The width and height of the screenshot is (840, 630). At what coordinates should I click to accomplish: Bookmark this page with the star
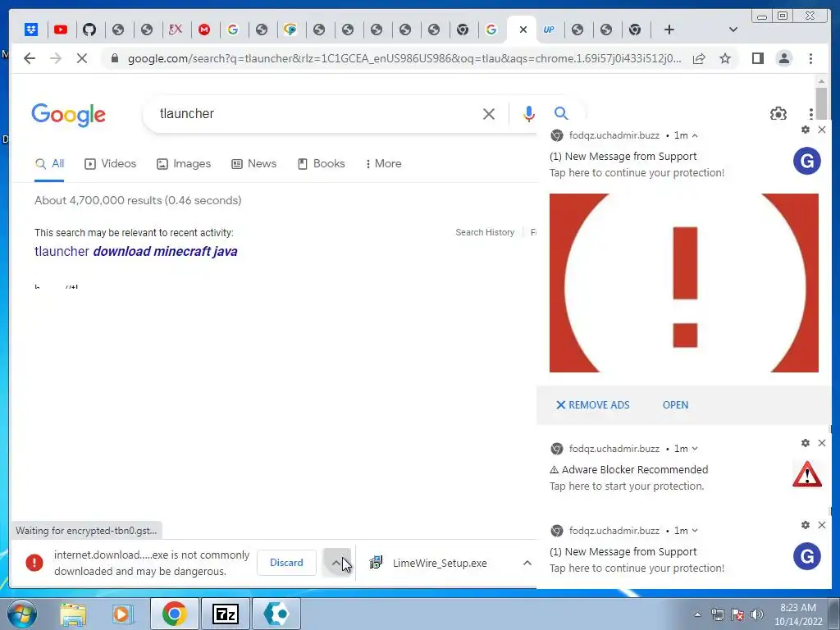click(725, 58)
